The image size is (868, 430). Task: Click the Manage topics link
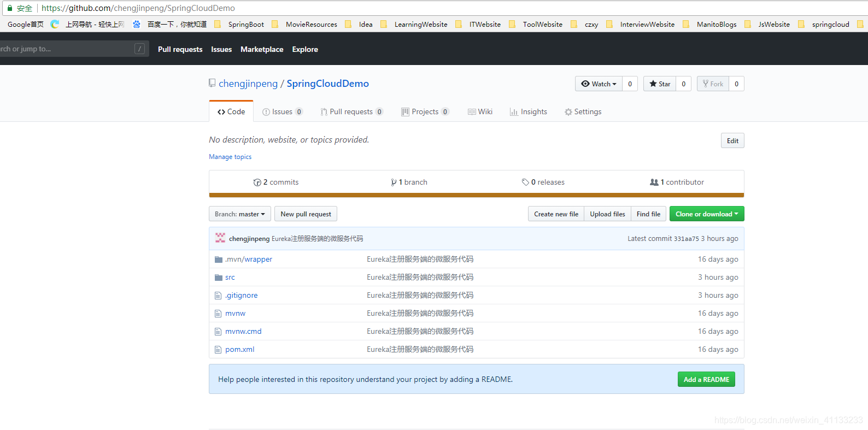click(230, 157)
